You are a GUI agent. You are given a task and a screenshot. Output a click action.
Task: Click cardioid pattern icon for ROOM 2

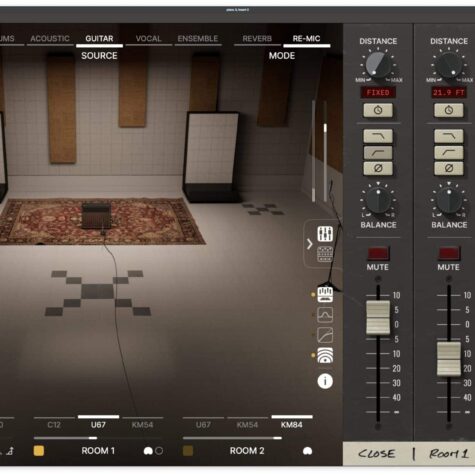[x=307, y=451]
